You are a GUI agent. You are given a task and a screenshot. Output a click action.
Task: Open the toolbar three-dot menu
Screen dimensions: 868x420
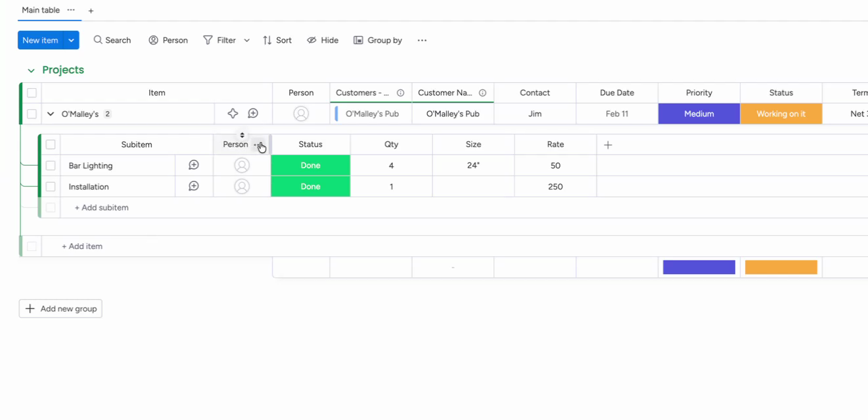422,40
